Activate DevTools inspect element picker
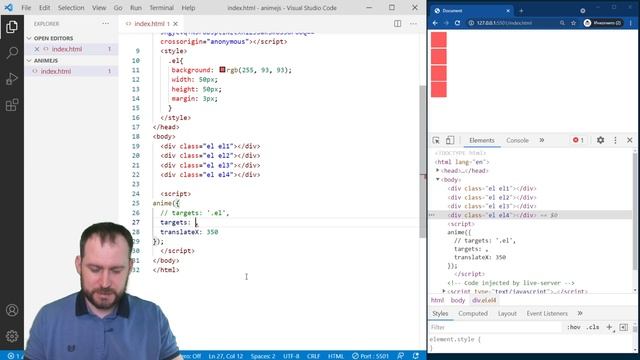Image resolution: width=640 pixels, height=360 pixels. pyautogui.click(x=436, y=140)
